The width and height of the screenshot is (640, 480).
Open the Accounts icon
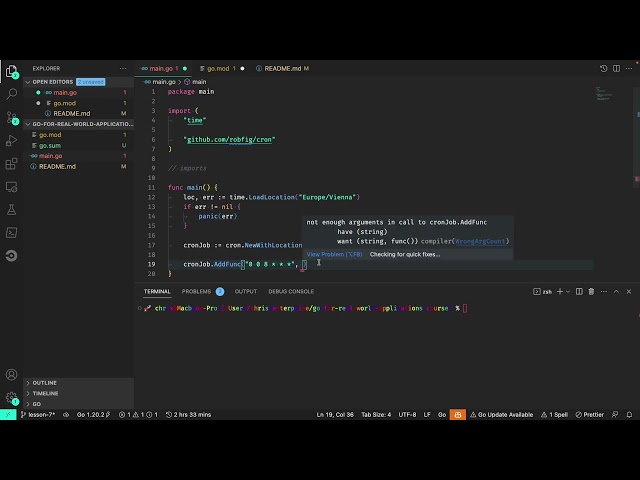(11, 374)
